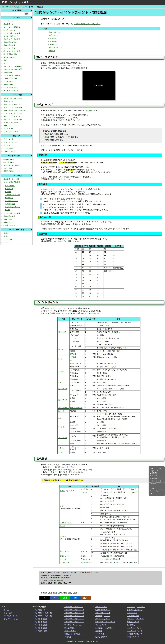Open イベントポイントリスト link in condition 1

(66, 201)
